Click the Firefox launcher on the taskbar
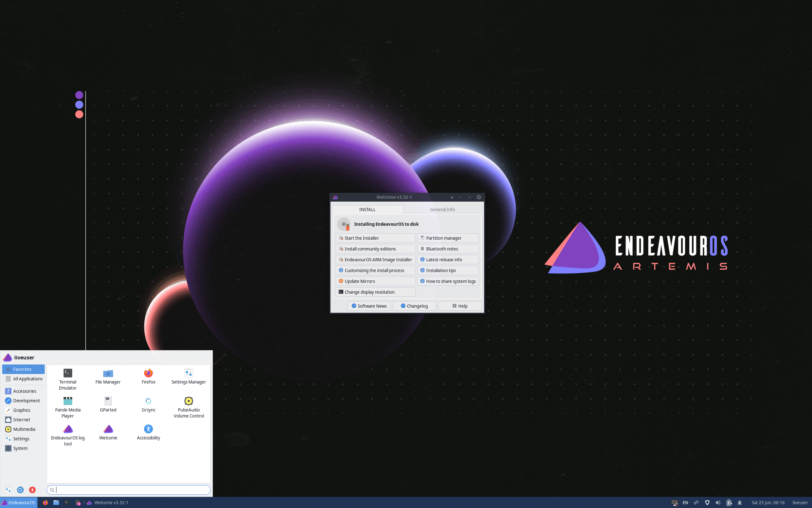812x508 pixels. pos(45,503)
